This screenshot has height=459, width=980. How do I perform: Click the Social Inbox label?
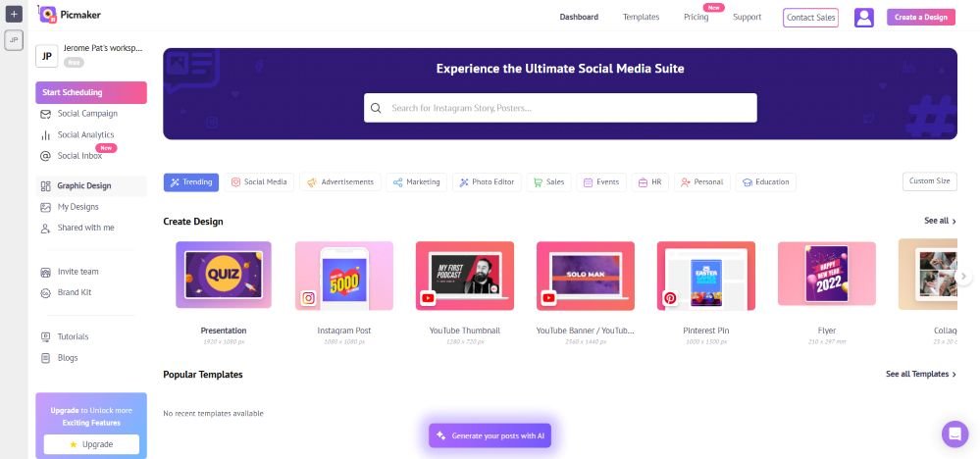click(x=80, y=156)
